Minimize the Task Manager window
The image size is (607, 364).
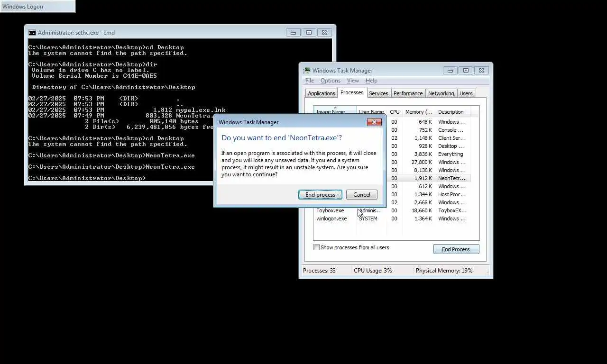click(450, 71)
